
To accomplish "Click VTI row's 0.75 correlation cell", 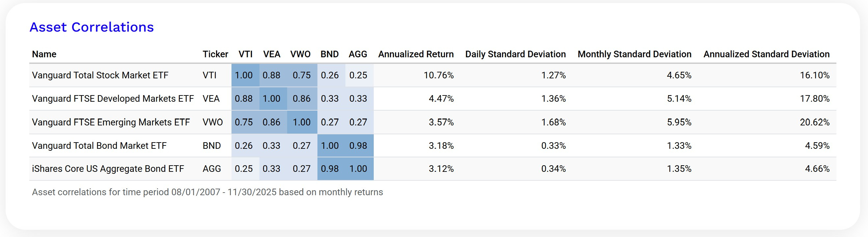I will click(301, 75).
